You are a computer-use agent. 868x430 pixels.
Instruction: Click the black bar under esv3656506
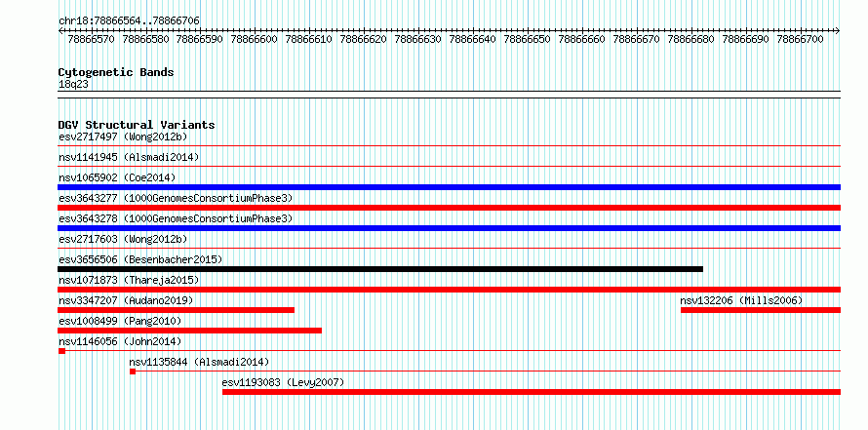[x=380, y=269]
